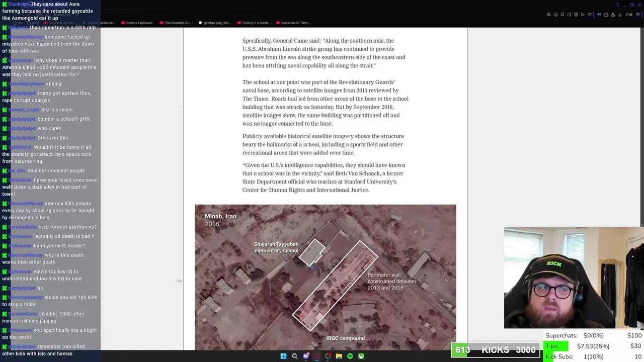The width and height of the screenshot is (644, 362).
Task: Open the downloads arrow icon
Action: click(x=620, y=15)
